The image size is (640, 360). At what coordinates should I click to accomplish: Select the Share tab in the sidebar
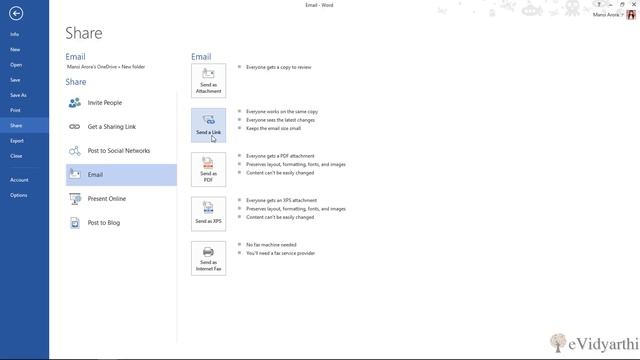(x=24, y=125)
